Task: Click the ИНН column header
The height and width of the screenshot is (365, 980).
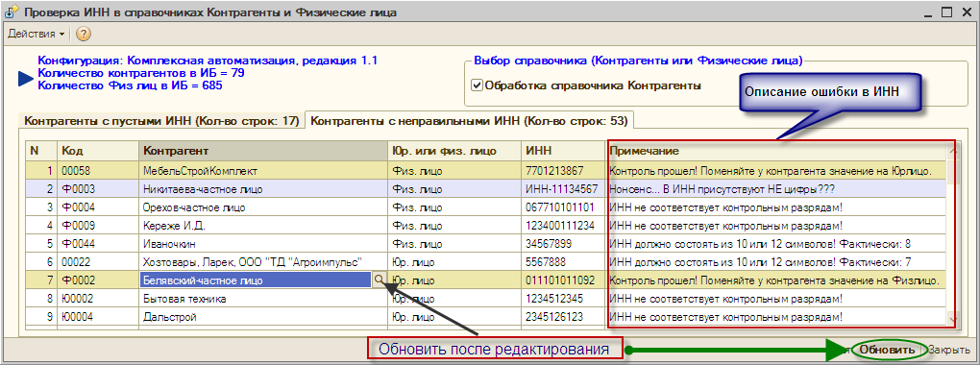Action: (563, 151)
